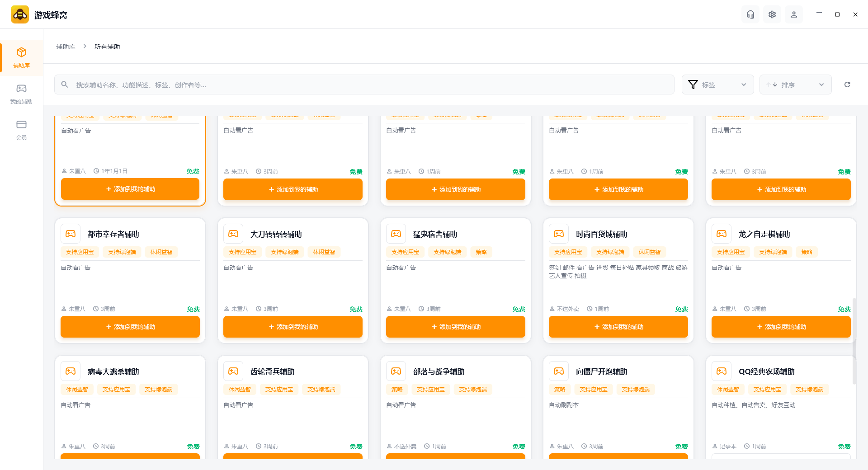Open the 向僵尸开炮辅助 title

pyautogui.click(x=602, y=371)
